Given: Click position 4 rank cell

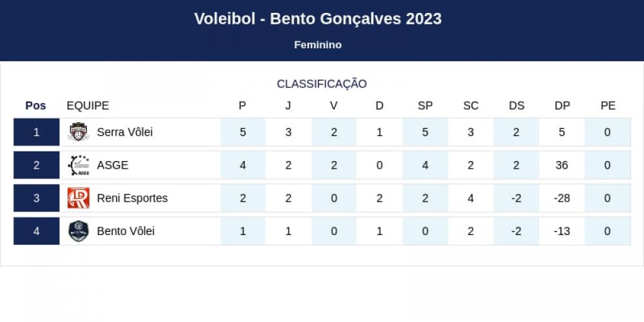Looking at the screenshot, I should click(37, 231).
